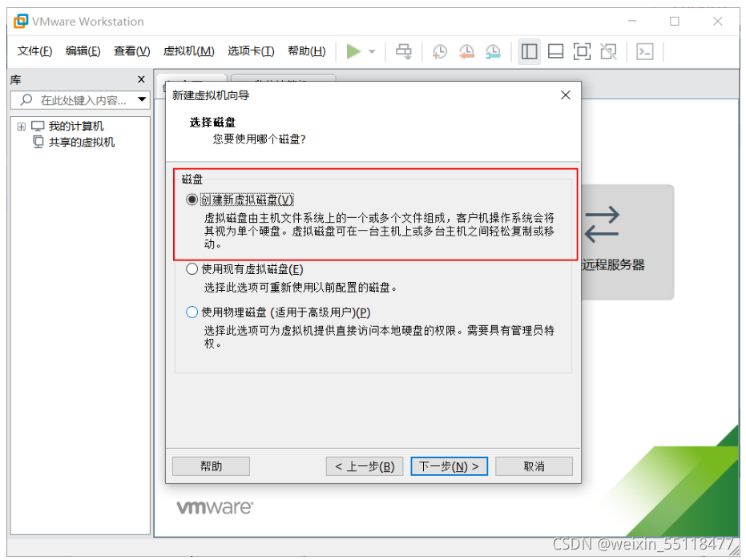Minimize the VMware Workstation window
The width and height of the screenshot is (746, 560).
point(631,22)
